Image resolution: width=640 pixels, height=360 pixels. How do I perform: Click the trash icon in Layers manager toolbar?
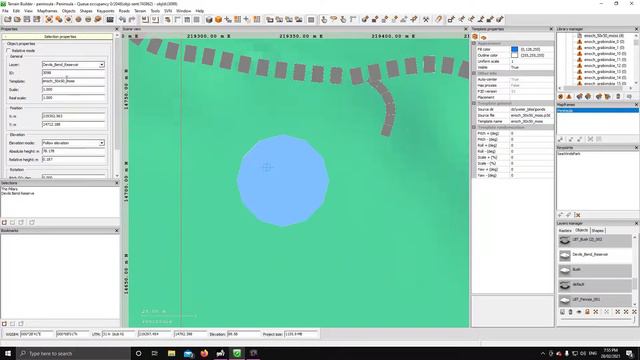click(571, 312)
